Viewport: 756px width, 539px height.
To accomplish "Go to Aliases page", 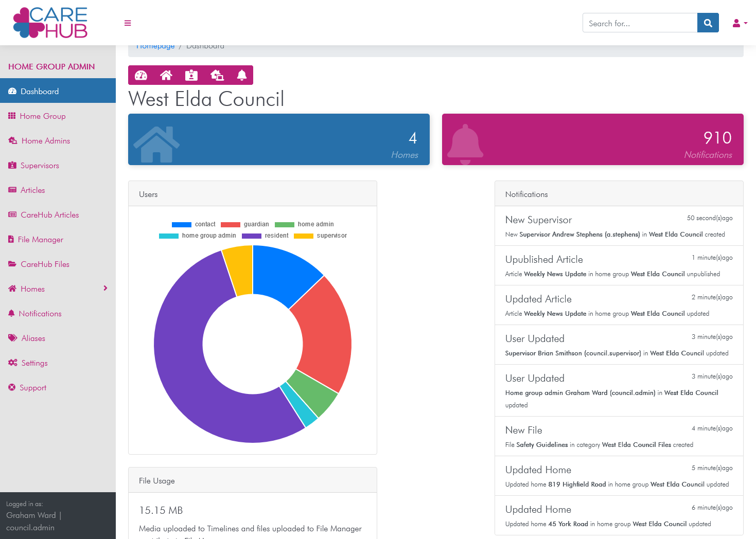I will click(x=58, y=338).
